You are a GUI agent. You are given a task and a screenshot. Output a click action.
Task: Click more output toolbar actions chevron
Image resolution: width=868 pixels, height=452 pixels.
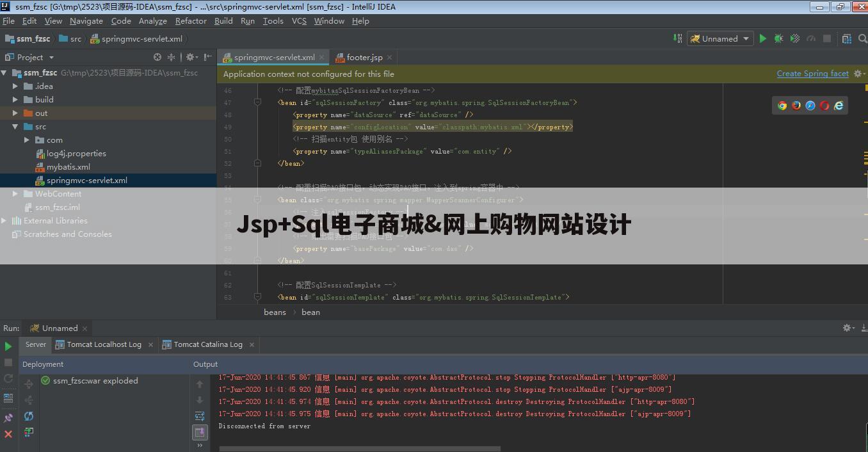tap(200, 446)
